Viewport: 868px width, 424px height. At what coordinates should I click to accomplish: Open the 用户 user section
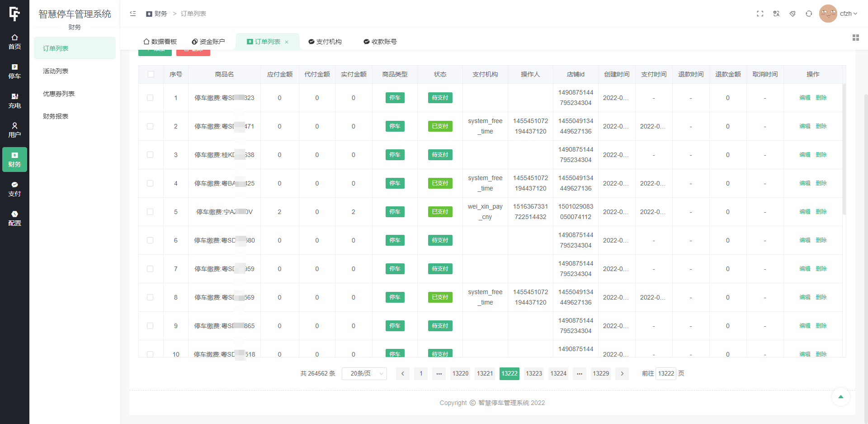pos(14,130)
